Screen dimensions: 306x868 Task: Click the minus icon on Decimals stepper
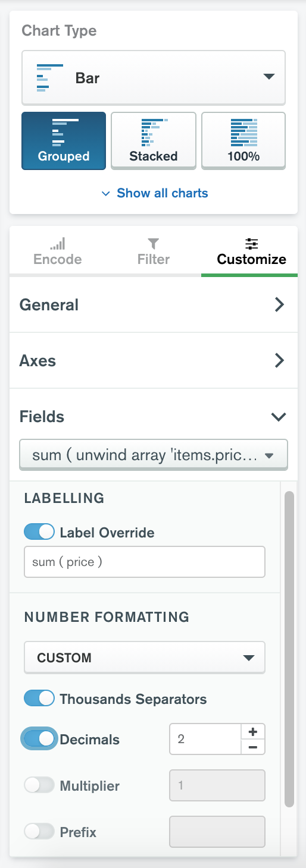[252, 747]
